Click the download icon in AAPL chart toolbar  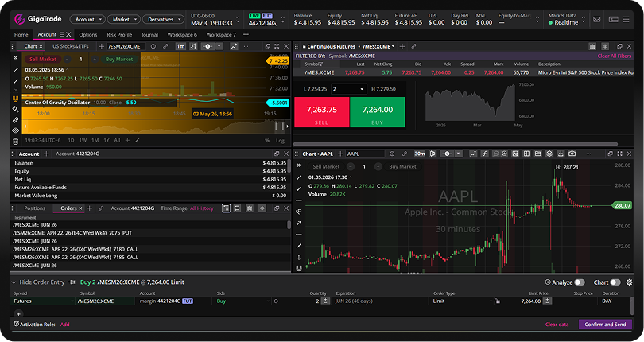coord(561,154)
